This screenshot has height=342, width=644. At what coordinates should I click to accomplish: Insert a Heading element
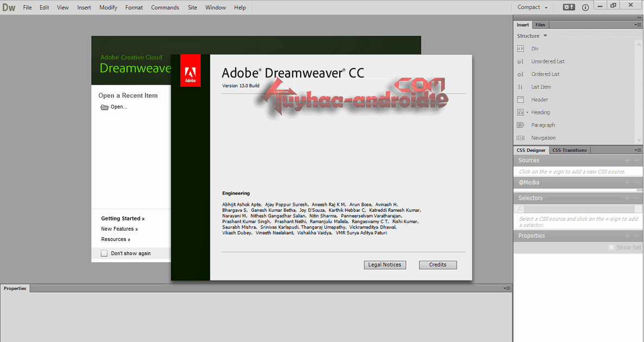pyautogui.click(x=540, y=112)
